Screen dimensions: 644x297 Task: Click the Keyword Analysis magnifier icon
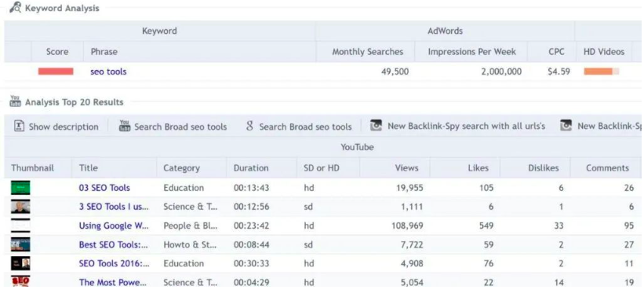[x=15, y=7]
